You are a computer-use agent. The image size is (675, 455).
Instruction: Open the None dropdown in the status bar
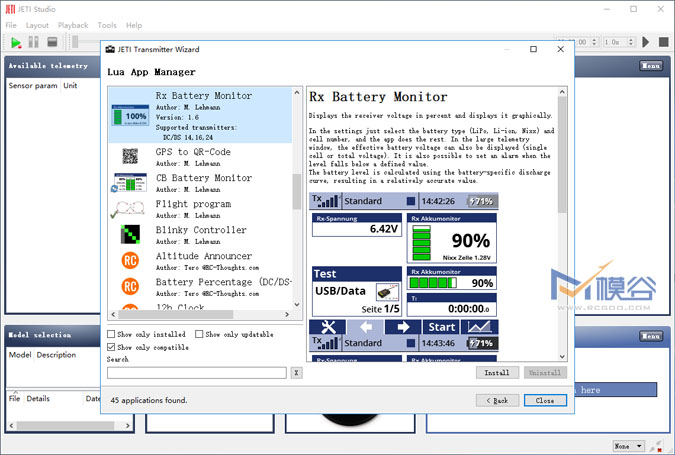[x=628, y=446]
